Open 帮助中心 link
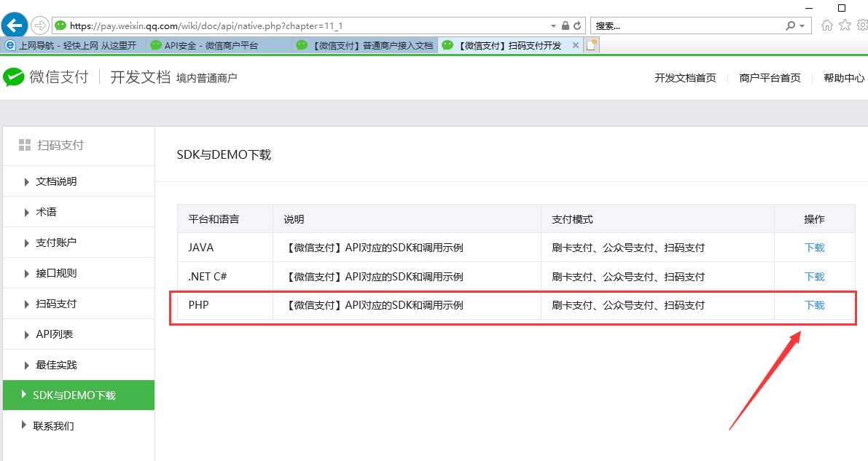Viewport: 868px width, 461px height. tap(844, 78)
